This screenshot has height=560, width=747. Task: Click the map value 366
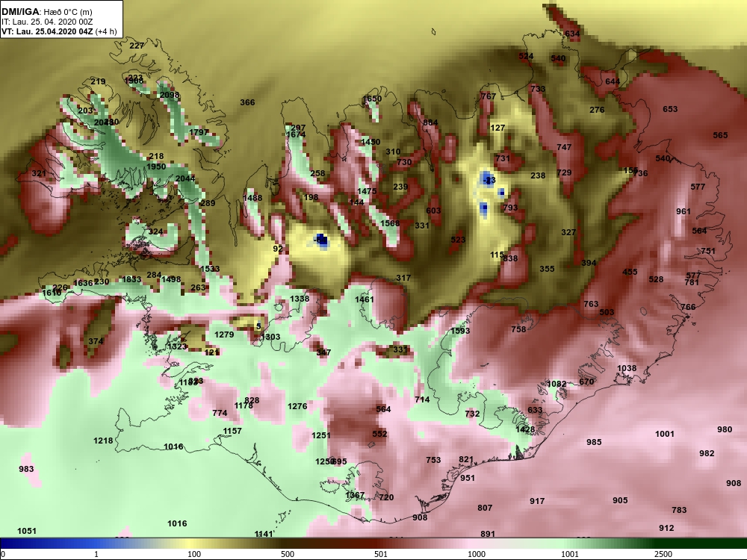click(x=247, y=102)
